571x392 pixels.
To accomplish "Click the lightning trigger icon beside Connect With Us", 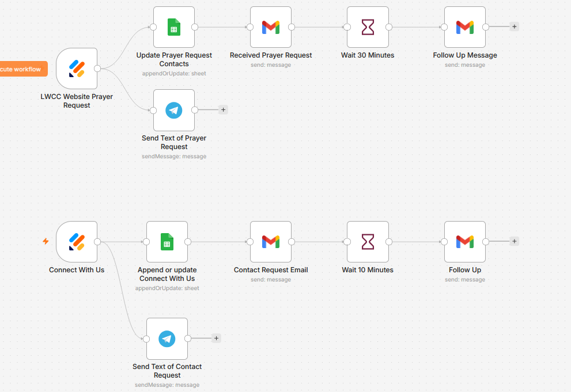I will (46, 241).
